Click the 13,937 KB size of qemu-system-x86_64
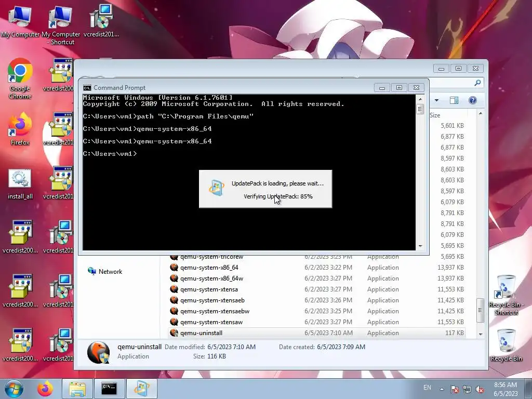This screenshot has width=532, height=399. pyautogui.click(x=450, y=268)
